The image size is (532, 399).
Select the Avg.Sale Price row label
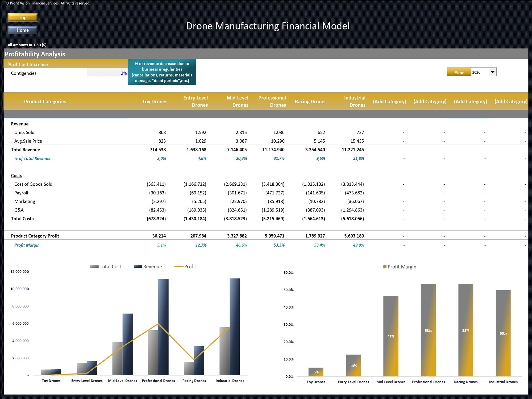(28, 141)
